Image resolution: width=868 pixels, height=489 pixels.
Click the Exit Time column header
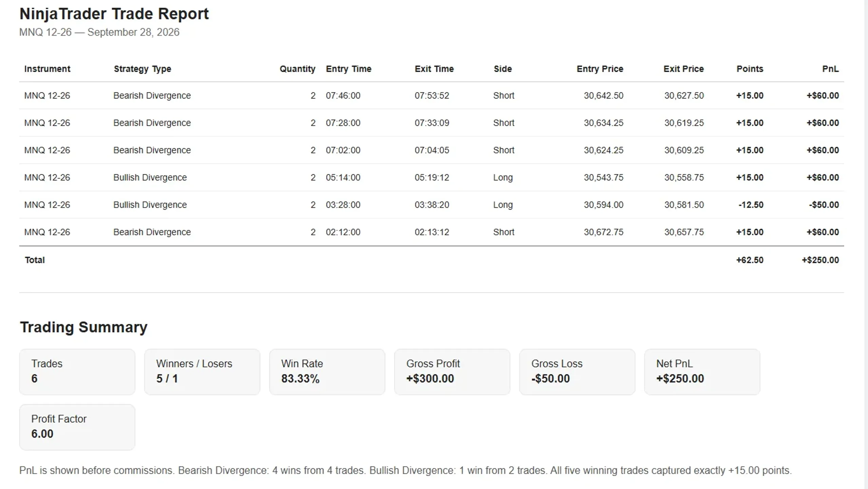click(434, 69)
